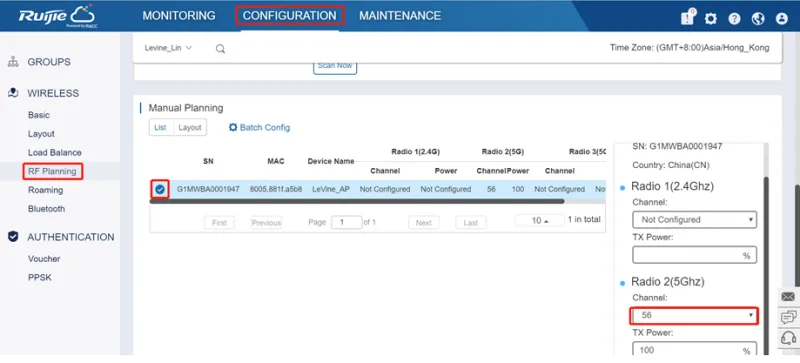Open PPSK authentication page
The height and width of the screenshot is (363, 800).
tap(40, 278)
